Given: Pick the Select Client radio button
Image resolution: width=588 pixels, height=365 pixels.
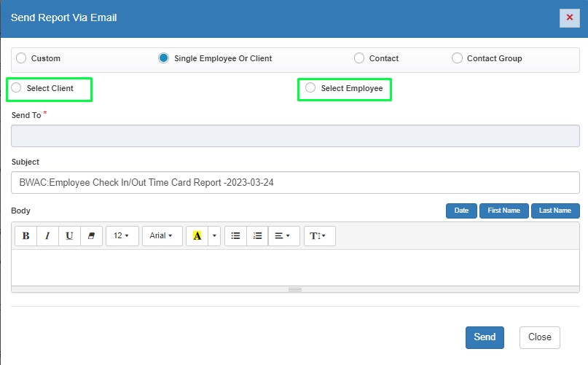Looking at the screenshot, I should [17, 88].
